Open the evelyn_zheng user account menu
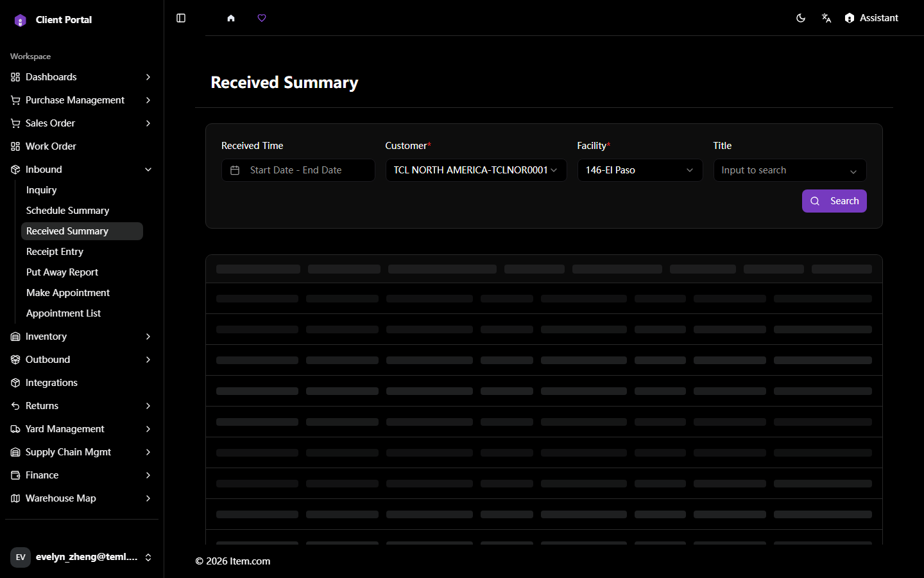This screenshot has height=578, width=924. [x=81, y=557]
